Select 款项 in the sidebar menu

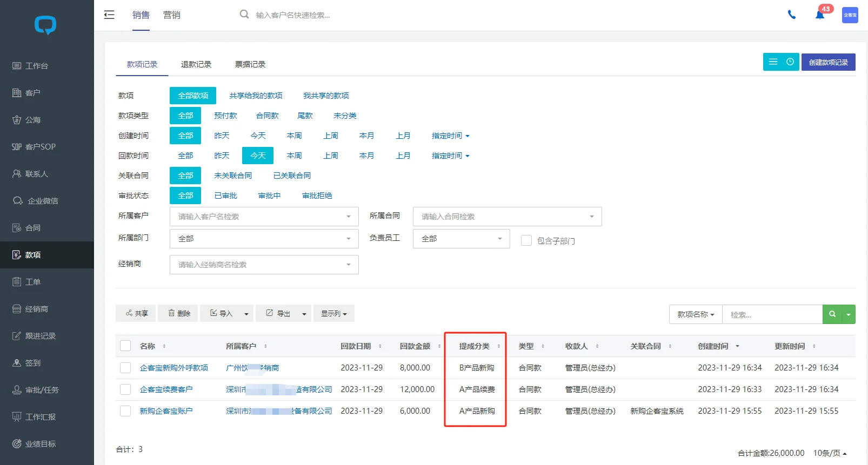click(x=47, y=255)
